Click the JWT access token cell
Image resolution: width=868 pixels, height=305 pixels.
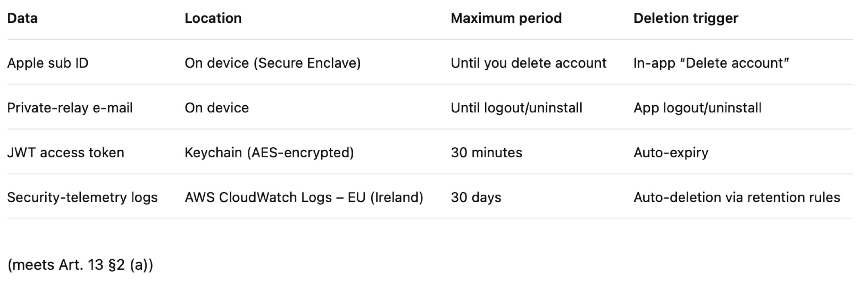[65, 152]
